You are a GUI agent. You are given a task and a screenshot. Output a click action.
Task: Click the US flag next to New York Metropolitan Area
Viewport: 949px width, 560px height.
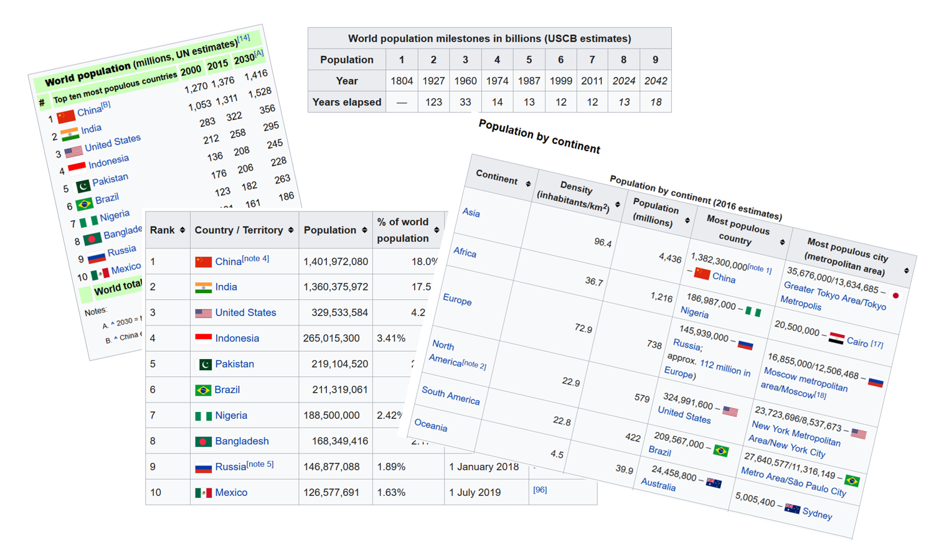click(859, 433)
